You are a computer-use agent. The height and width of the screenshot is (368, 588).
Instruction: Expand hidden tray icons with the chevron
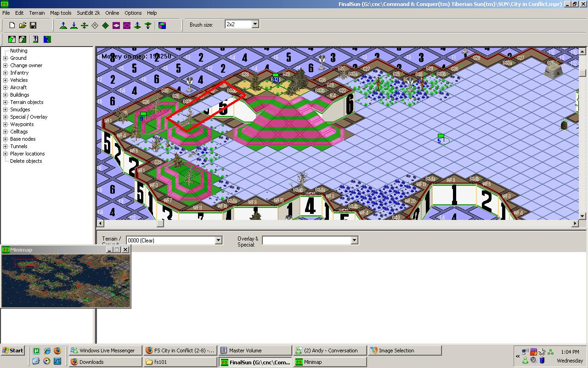[x=518, y=356]
